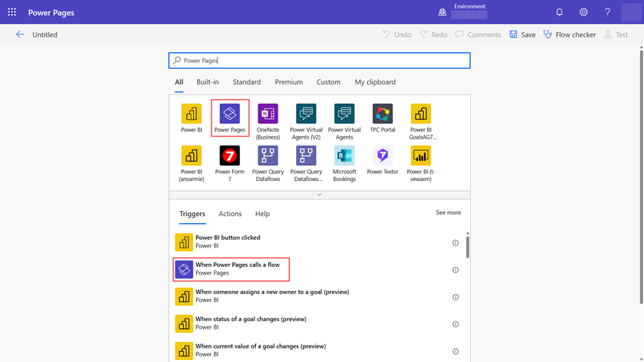Image resolution: width=644 pixels, height=362 pixels.
Task: Select the Microsoft Bookings connector
Action: [344, 164]
